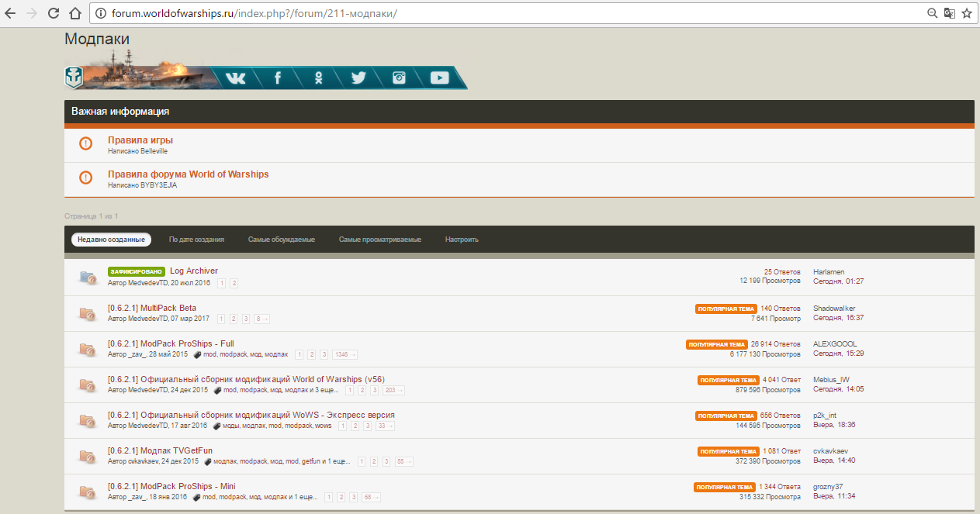Jump to last page 203 of v56 topic
Screen dimensions: 980x514
[x=394, y=390]
